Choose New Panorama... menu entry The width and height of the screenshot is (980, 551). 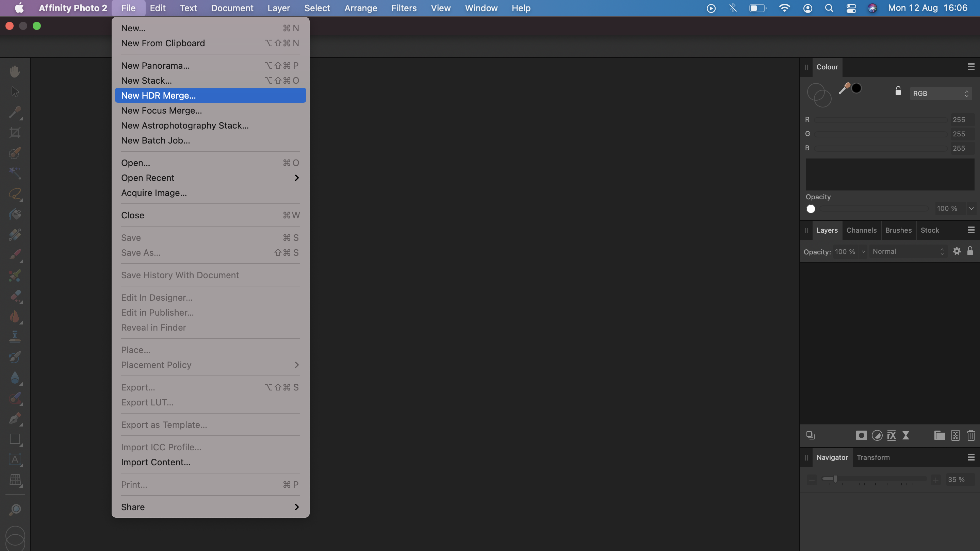[x=210, y=65]
